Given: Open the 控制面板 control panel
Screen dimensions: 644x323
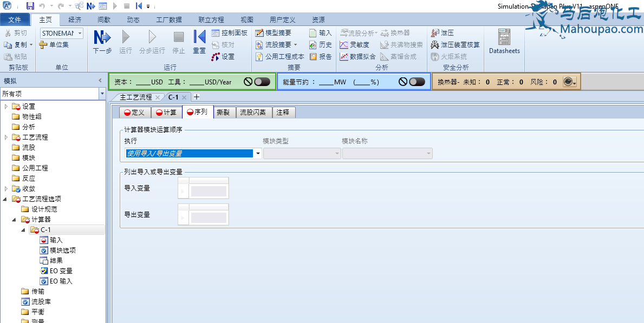Looking at the screenshot, I should [x=230, y=33].
